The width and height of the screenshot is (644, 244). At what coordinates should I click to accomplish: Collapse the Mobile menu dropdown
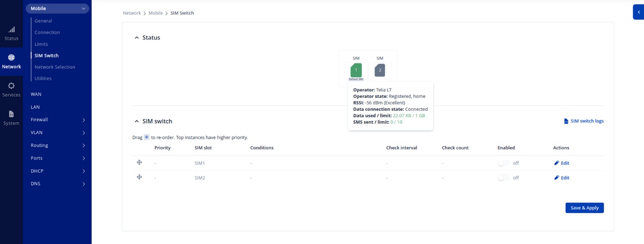click(83, 8)
